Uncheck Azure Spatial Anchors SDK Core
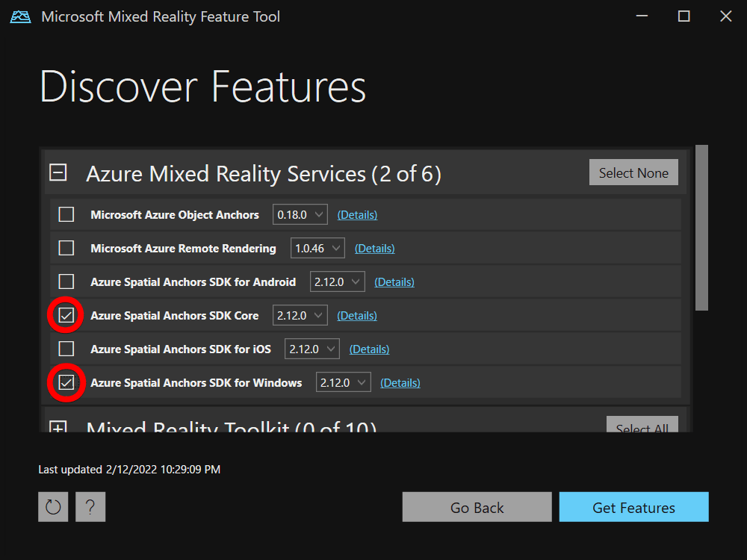Screen dimensions: 747x560 coord(66,315)
